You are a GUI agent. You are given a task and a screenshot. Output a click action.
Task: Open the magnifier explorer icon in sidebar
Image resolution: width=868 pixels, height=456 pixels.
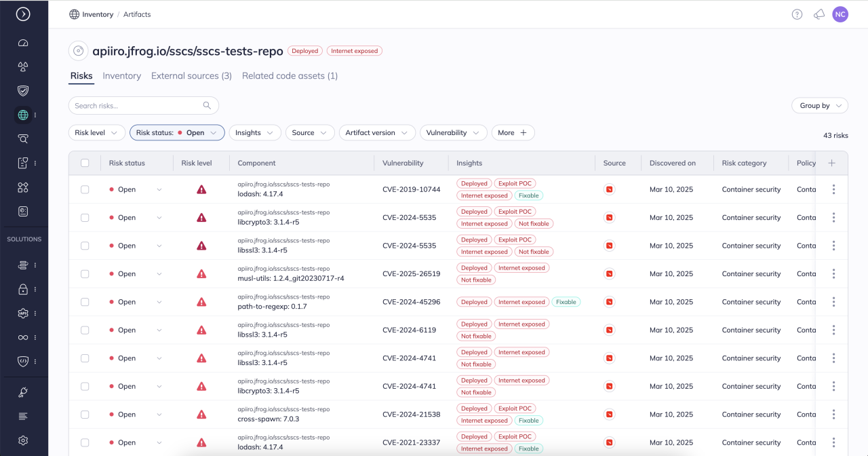click(x=23, y=138)
